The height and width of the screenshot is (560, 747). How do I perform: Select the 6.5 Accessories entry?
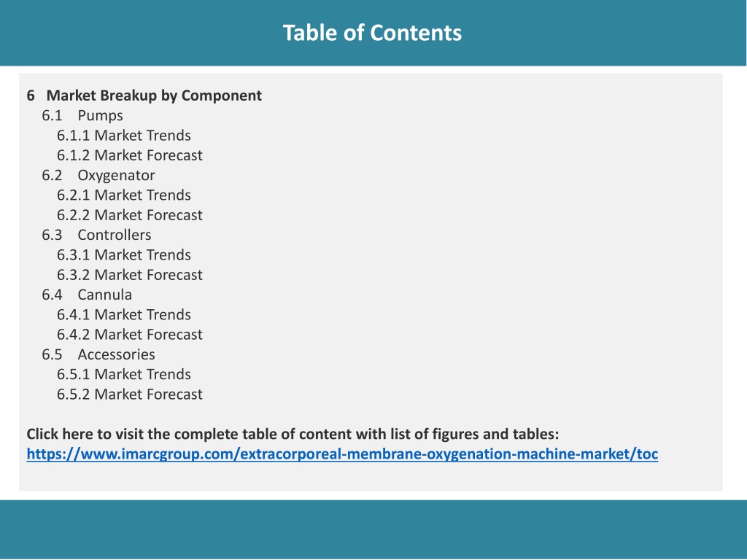[x=98, y=355]
